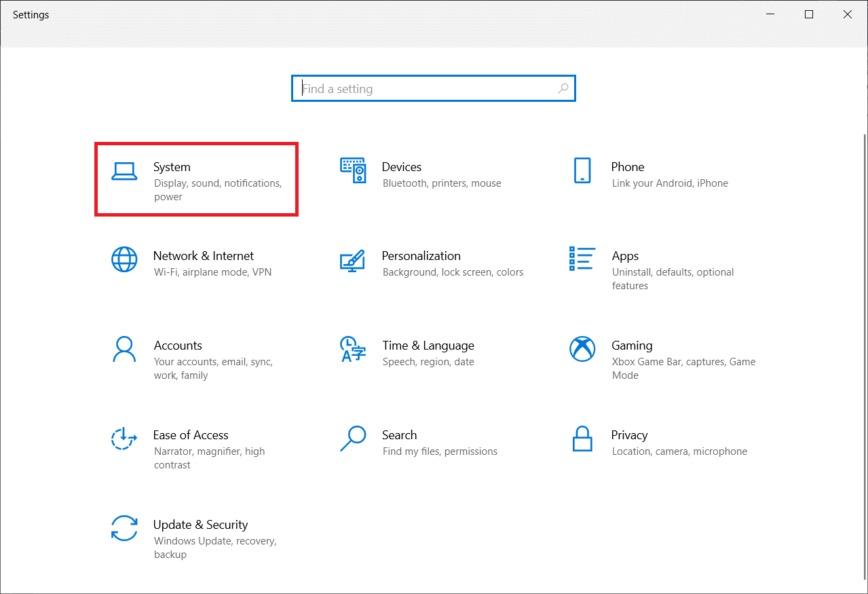Image resolution: width=868 pixels, height=594 pixels.
Task: Maximize the Settings window
Action: point(808,15)
